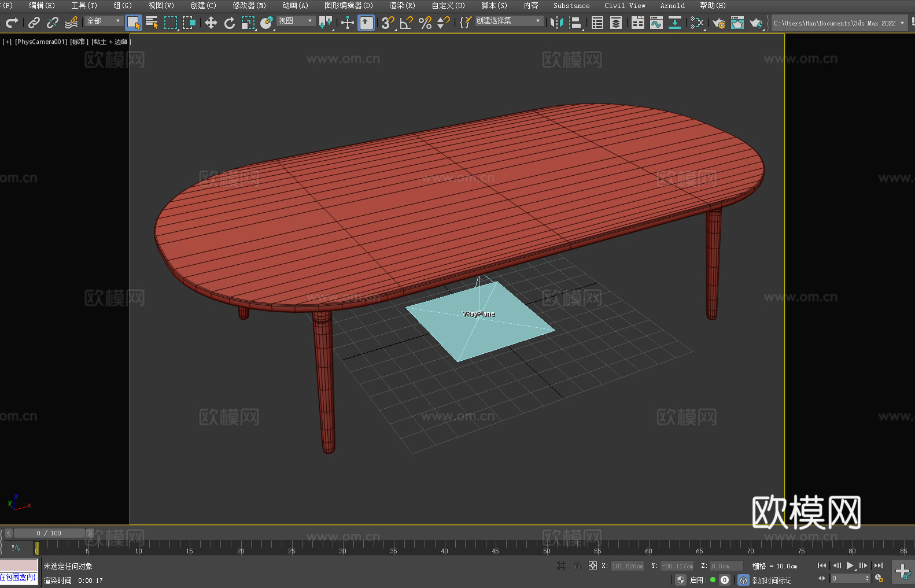915x588 pixels.
Task: Open the reference coordinate system dropdown 视图
Action: tap(296, 21)
